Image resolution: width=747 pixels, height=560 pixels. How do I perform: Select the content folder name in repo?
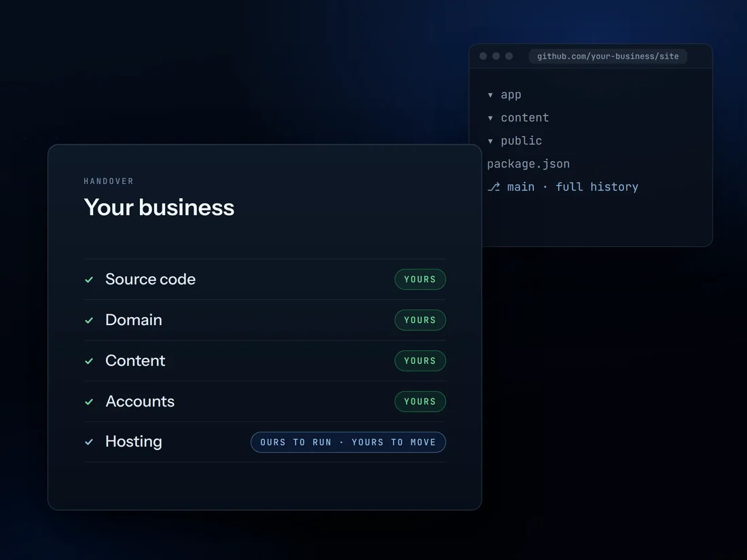click(524, 117)
